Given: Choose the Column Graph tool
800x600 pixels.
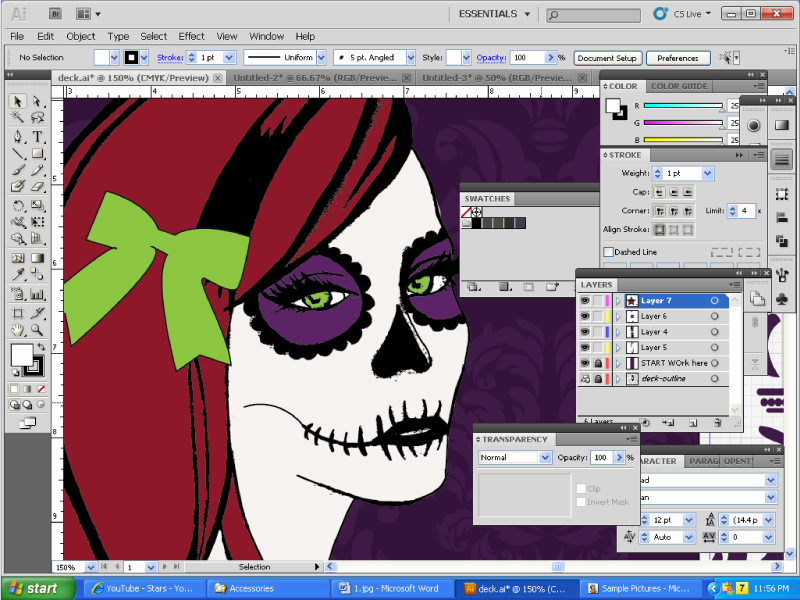Looking at the screenshot, I should pyautogui.click(x=37, y=294).
